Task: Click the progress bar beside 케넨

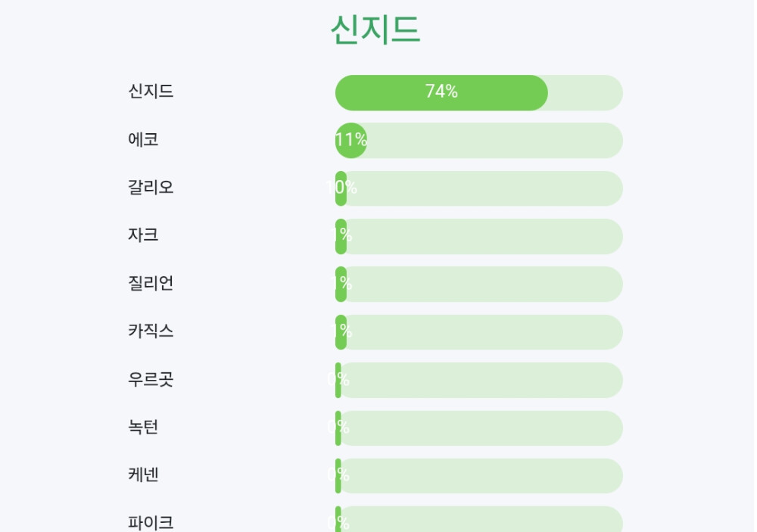Action: click(x=478, y=476)
